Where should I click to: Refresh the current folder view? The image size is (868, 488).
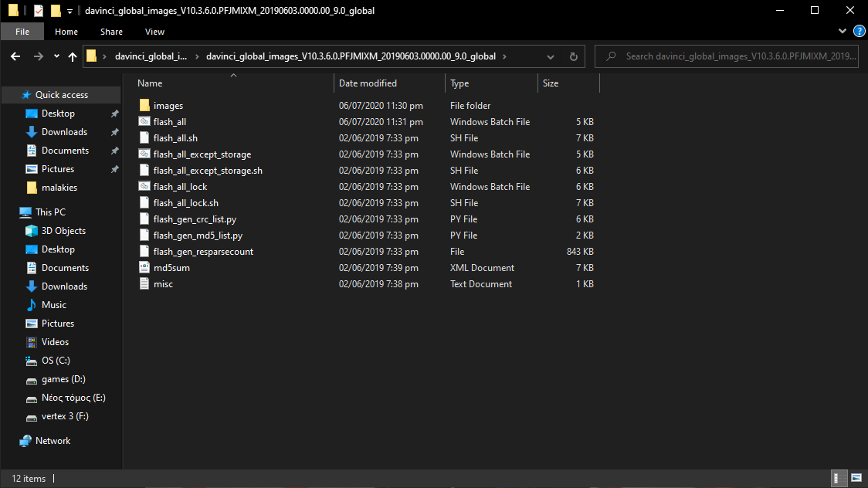573,56
